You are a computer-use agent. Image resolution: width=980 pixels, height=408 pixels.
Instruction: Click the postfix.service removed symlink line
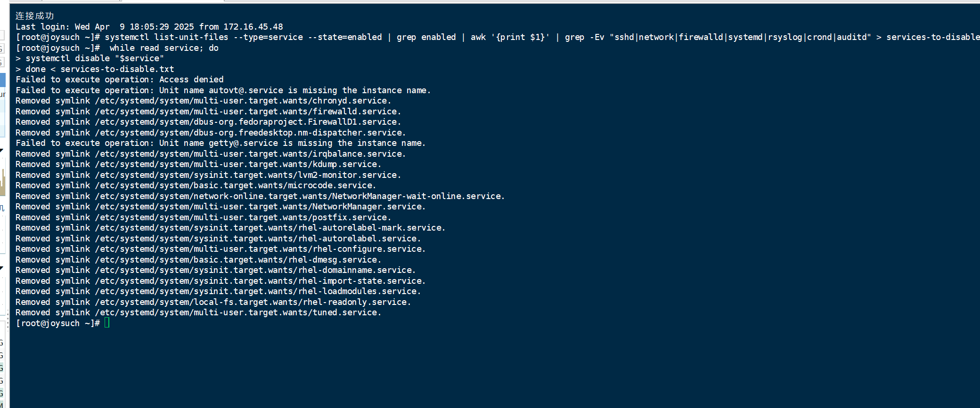[204, 217]
